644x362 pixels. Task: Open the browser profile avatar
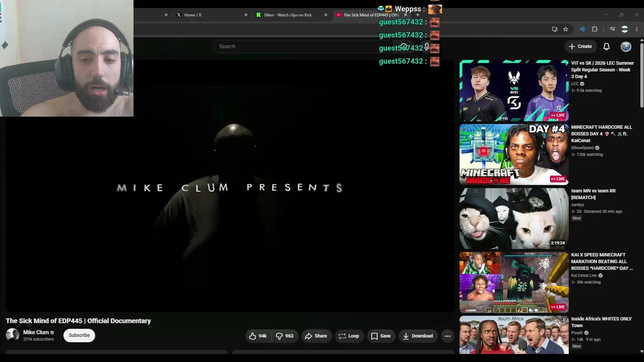(624, 29)
